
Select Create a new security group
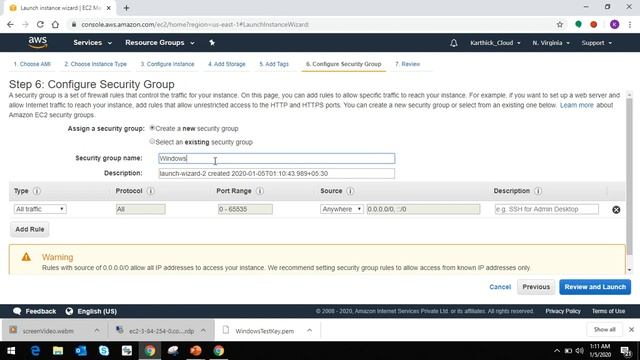152,128
